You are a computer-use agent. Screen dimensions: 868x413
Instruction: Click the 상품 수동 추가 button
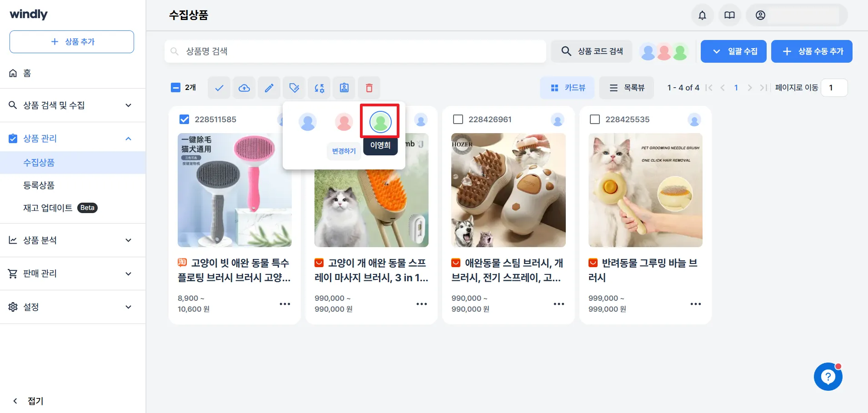click(812, 51)
